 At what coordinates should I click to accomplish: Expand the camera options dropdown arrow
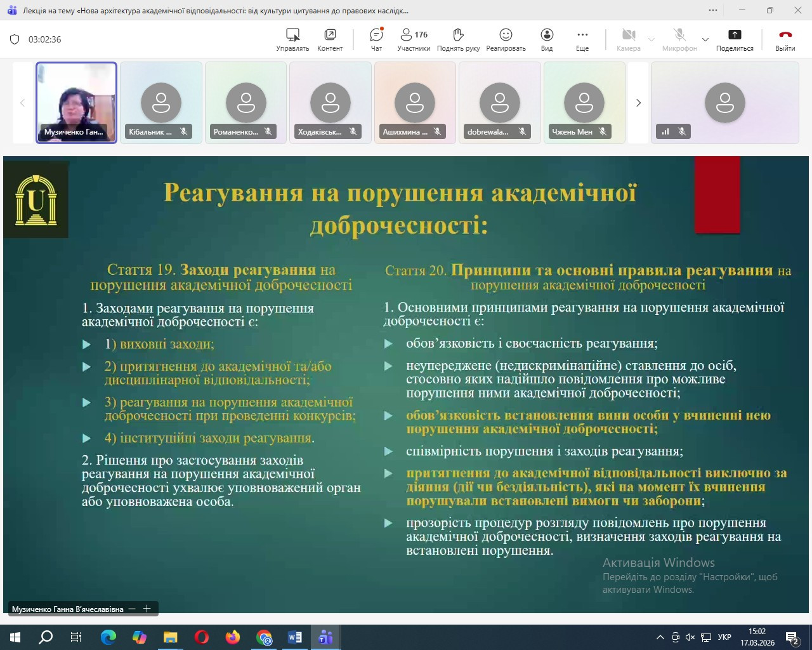pyautogui.click(x=652, y=39)
